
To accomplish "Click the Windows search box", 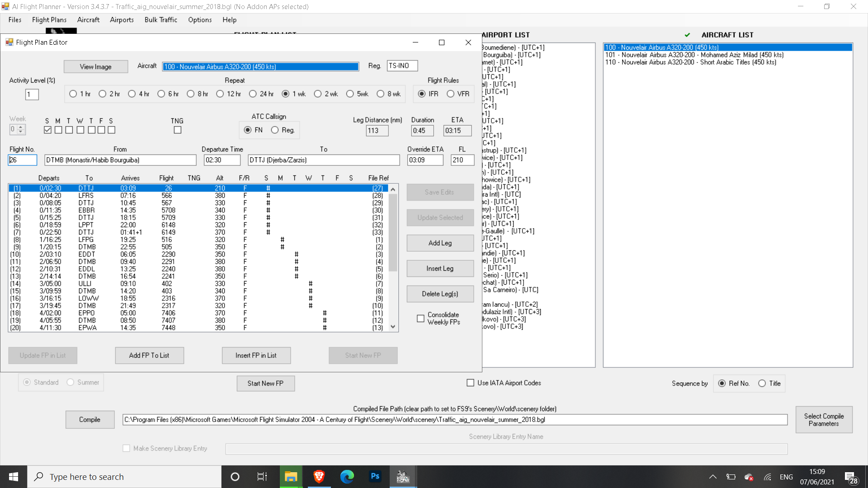I will (x=124, y=477).
